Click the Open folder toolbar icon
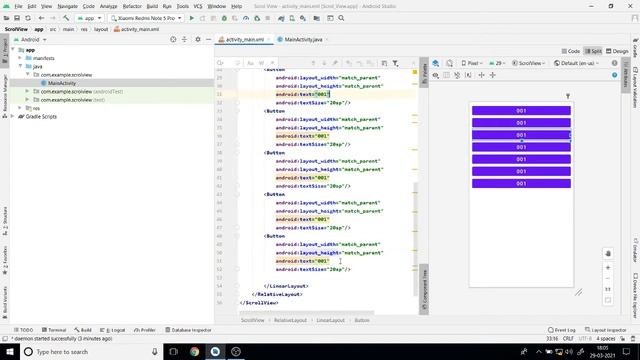This screenshot has width=640, height=360. click(x=6, y=18)
